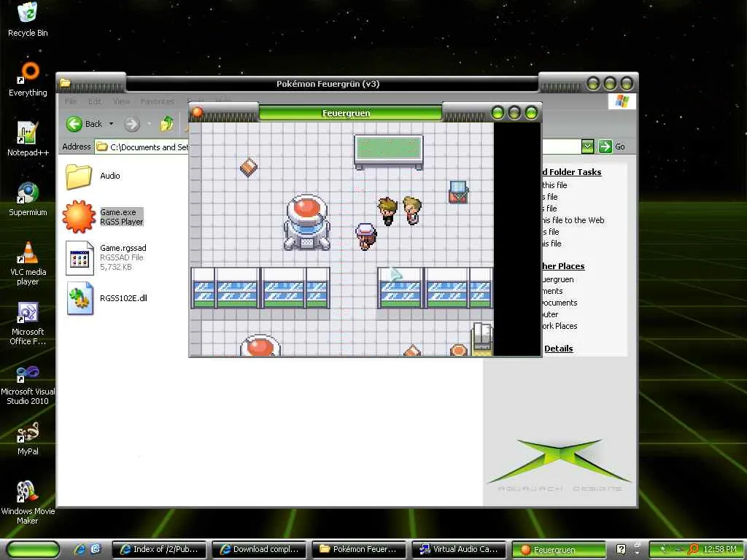Click the sun icon in Feuergruen title bar
Image resolution: width=747 pixels, height=560 pixels.
197,113
